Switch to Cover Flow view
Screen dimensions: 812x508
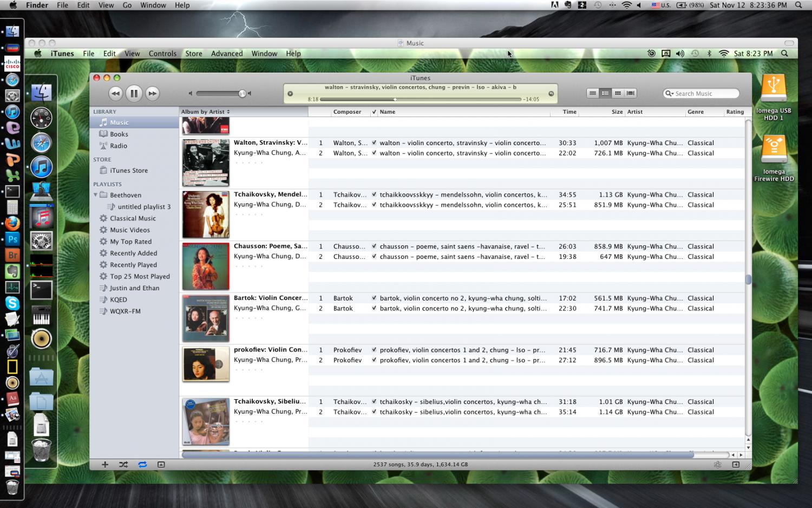[x=631, y=93]
